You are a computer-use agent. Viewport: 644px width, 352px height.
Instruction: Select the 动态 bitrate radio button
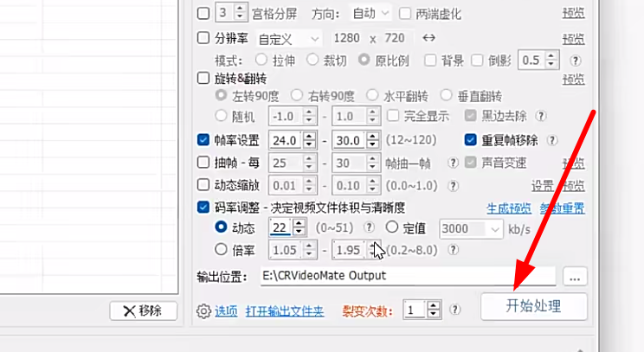pos(221,227)
